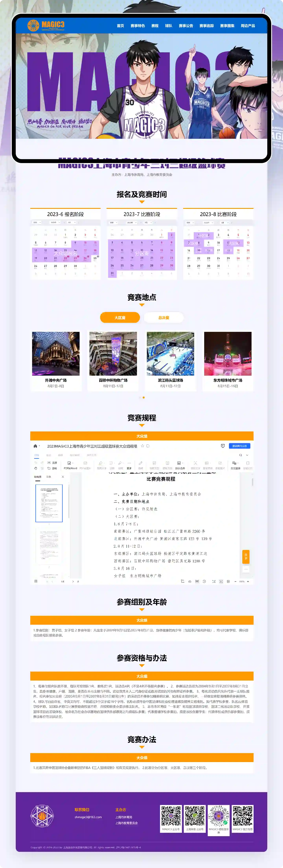Image resolution: width=283 pixels, height=868 pixels.
Task: Open the page 1 thumbnail in the sidebar
Action: 49,503
